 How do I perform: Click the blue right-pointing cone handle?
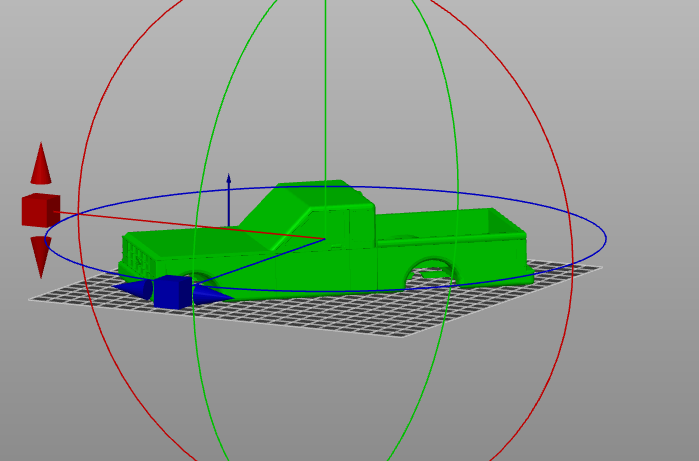212,293
